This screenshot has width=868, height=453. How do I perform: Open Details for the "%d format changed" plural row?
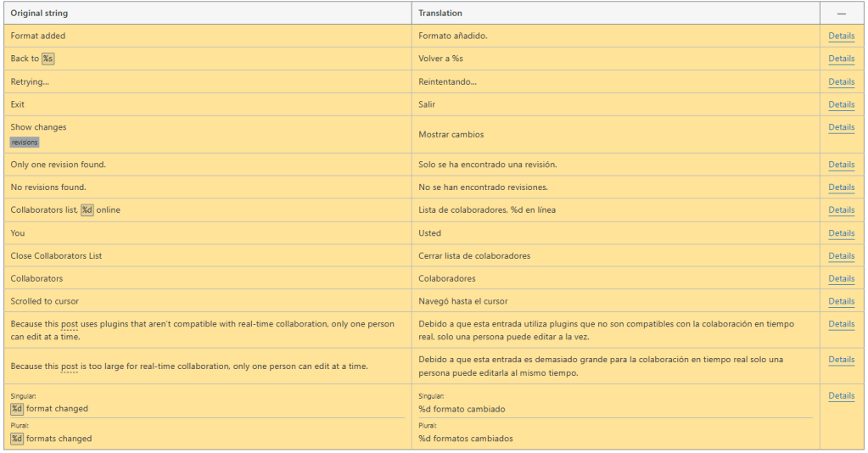841,395
